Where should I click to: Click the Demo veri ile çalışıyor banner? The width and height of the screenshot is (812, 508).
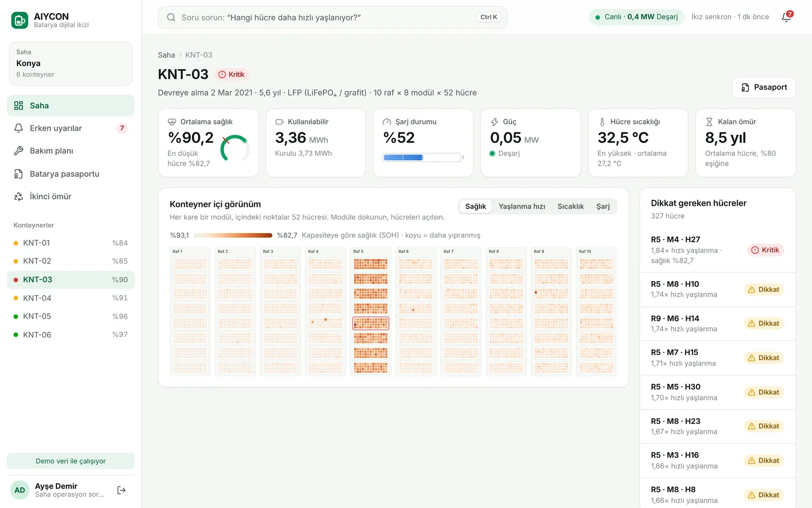point(71,461)
